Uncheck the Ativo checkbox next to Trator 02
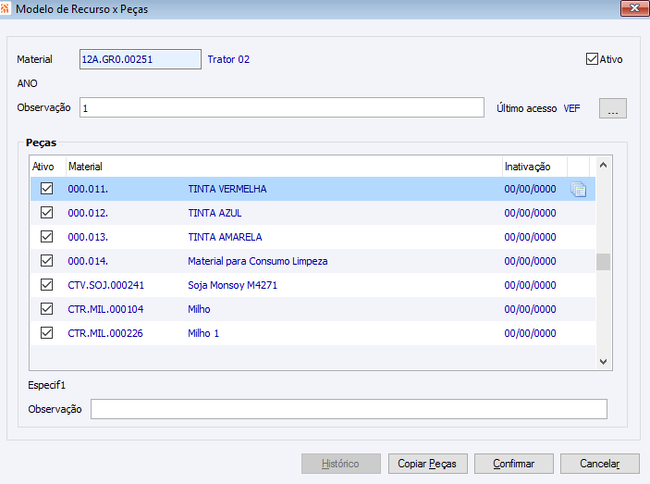 click(x=592, y=59)
